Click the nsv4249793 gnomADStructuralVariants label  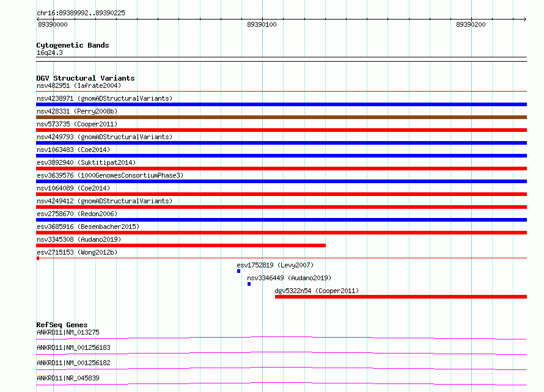pyautogui.click(x=105, y=137)
